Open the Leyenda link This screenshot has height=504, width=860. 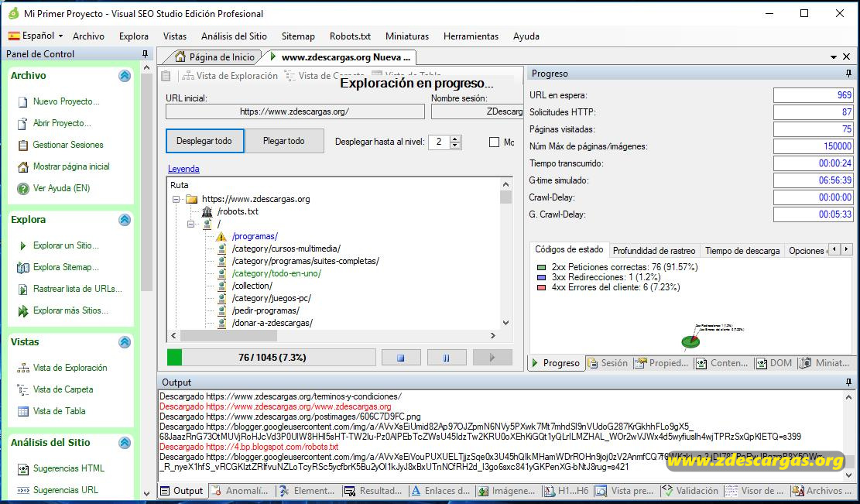click(183, 169)
